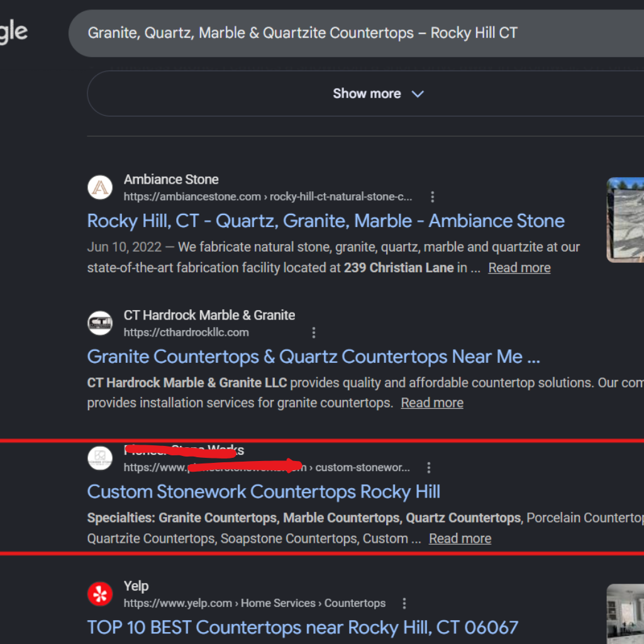Click Read more under Specialties snippet

tap(460, 538)
